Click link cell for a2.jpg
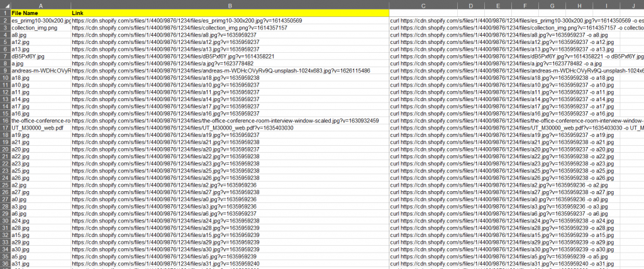644x269 pixels. click(230, 185)
